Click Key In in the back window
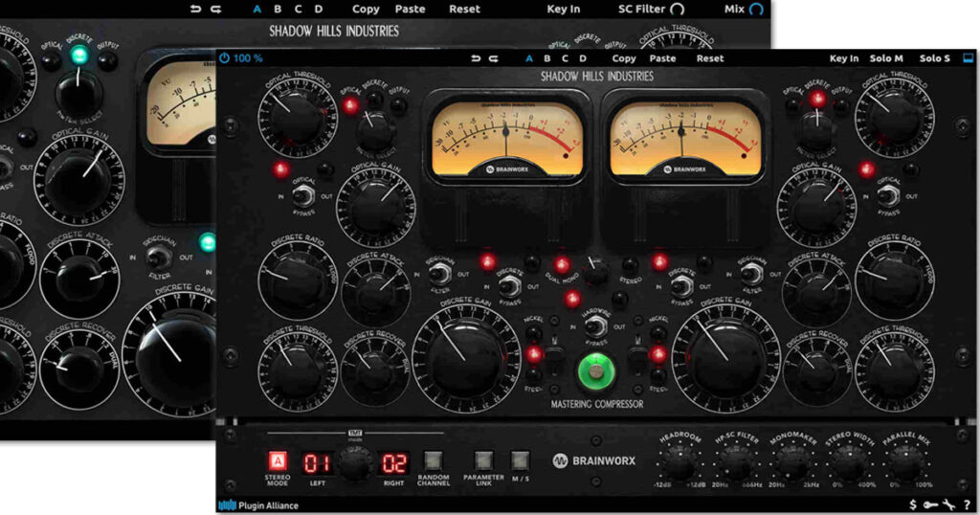 click(x=563, y=10)
